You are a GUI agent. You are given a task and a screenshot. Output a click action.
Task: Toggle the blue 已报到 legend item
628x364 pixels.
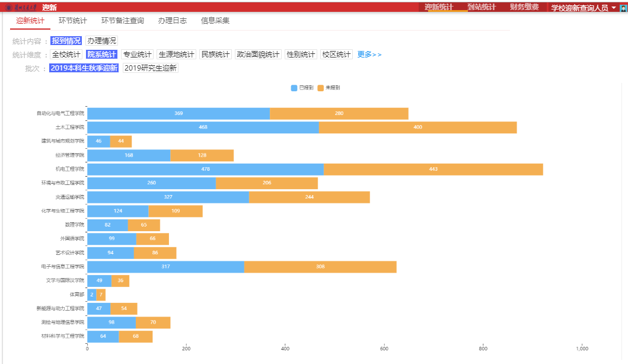(x=302, y=88)
